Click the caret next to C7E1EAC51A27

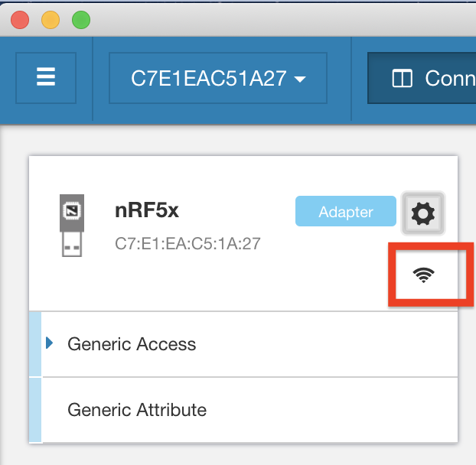pos(300,80)
